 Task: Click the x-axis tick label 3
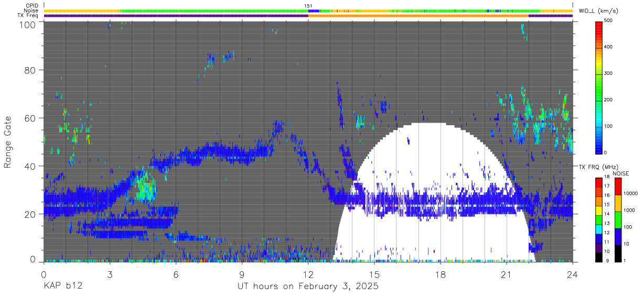110,274
